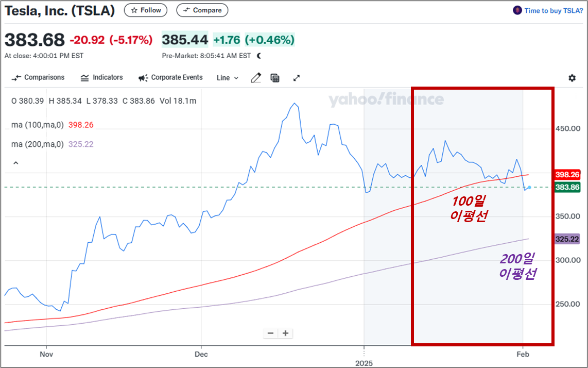This screenshot has width=588, height=368.
Task: Click the Nov date axis label
Action: tap(46, 354)
